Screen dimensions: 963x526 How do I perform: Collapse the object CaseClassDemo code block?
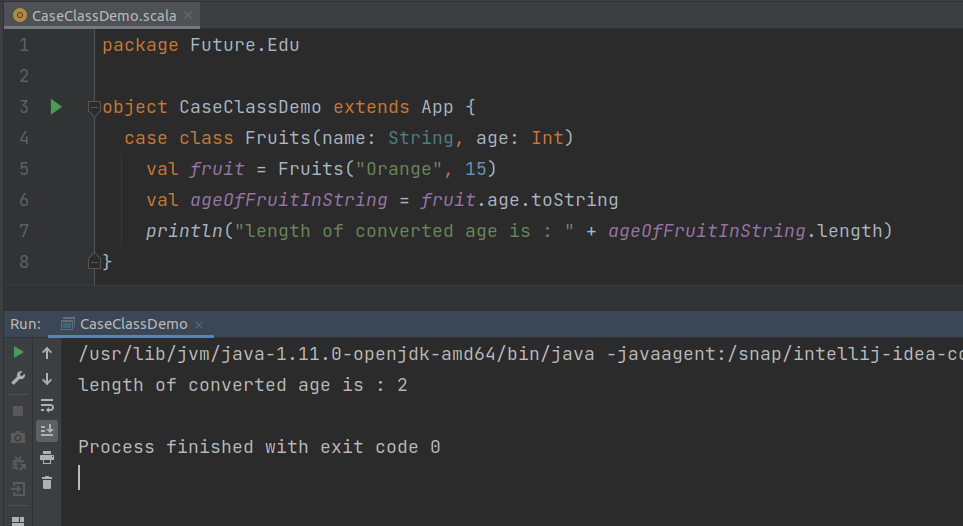pyautogui.click(x=94, y=108)
